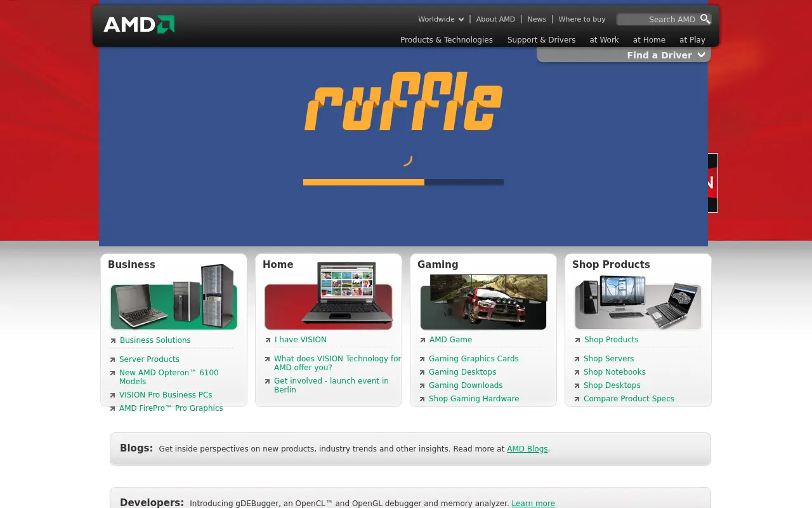Open Where to buy link
Viewport: 812px width, 508px height.
pos(582,19)
